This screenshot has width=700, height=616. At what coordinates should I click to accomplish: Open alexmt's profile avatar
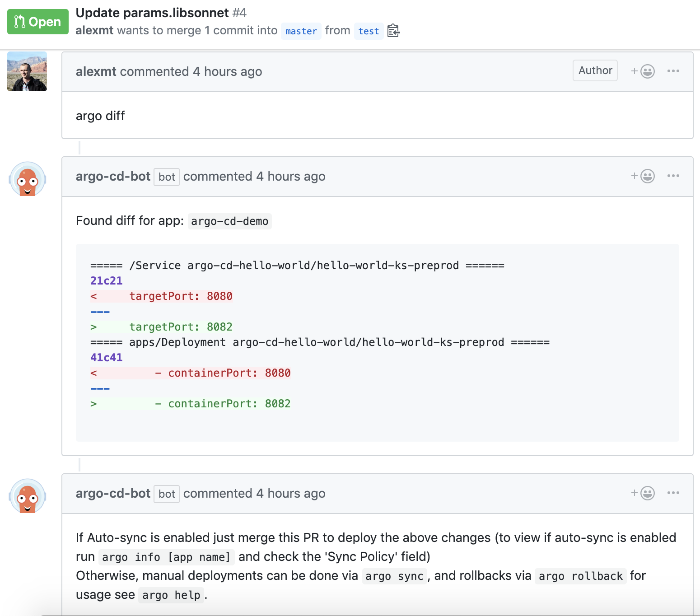27,71
